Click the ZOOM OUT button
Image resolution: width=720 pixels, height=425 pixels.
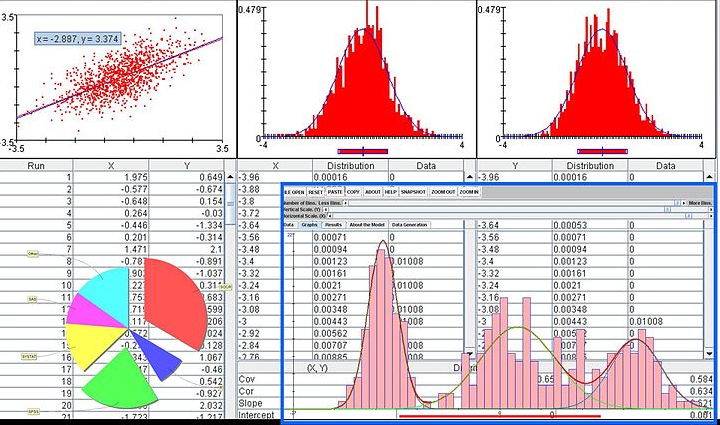point(443,192)
